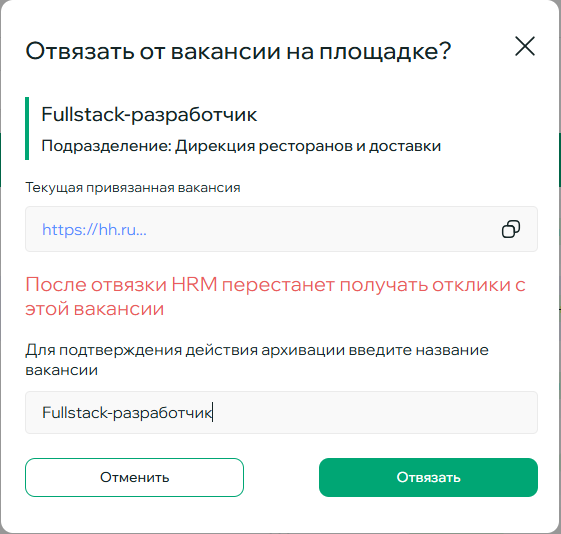
Task: Click этой вакансии in the red warning
Action: [x=94, y=309]
